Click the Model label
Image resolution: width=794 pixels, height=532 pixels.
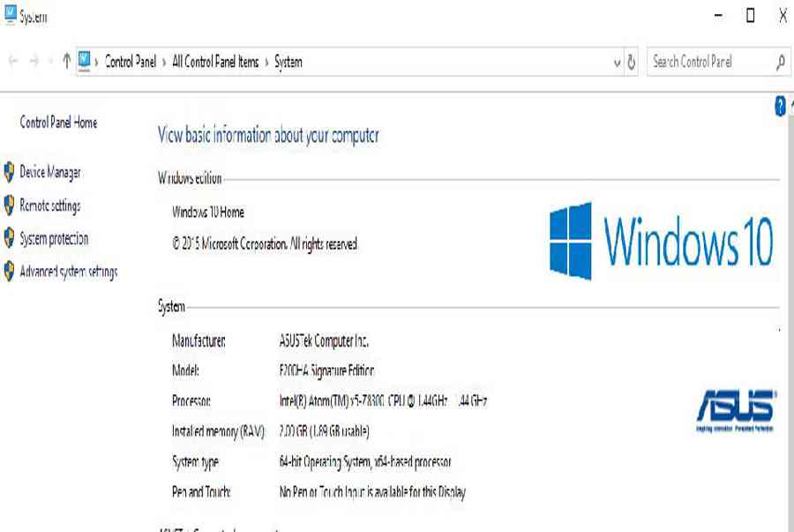pos(185,371)
